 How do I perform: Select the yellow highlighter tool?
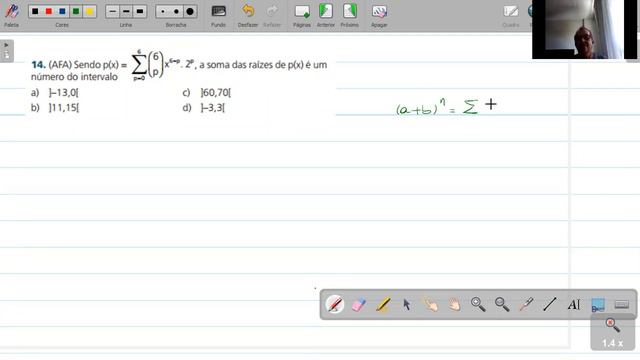[x=382, y=304]
